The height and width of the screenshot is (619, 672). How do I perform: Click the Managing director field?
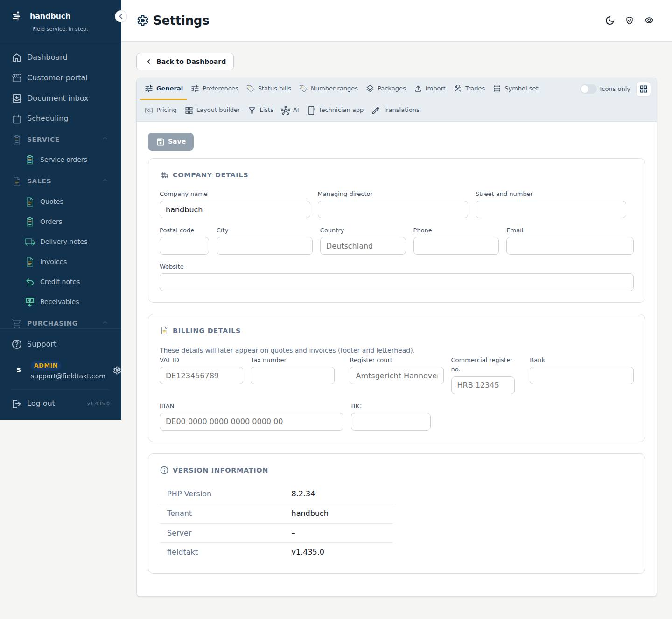(393, 209)
